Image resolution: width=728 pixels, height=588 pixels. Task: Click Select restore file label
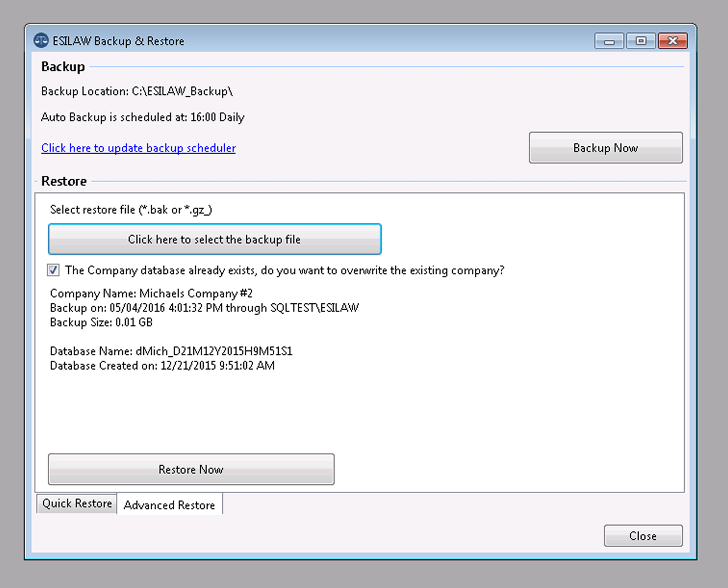coord(131,209)
